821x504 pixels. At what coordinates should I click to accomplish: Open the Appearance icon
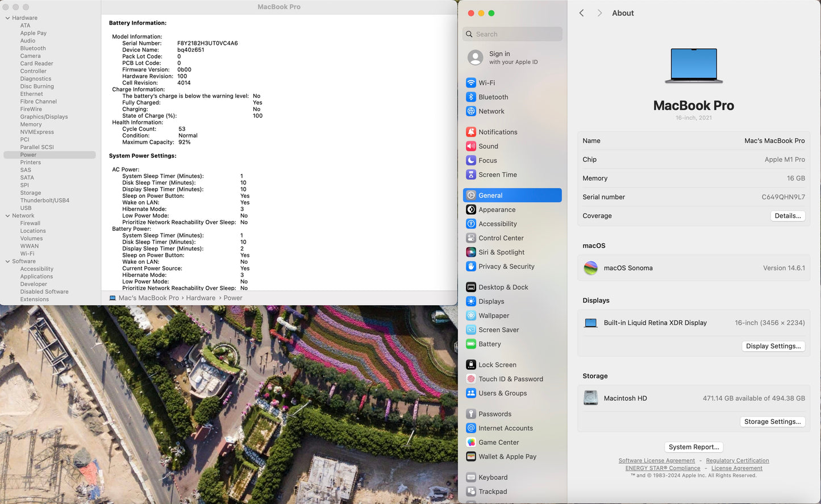pos(471,210)
